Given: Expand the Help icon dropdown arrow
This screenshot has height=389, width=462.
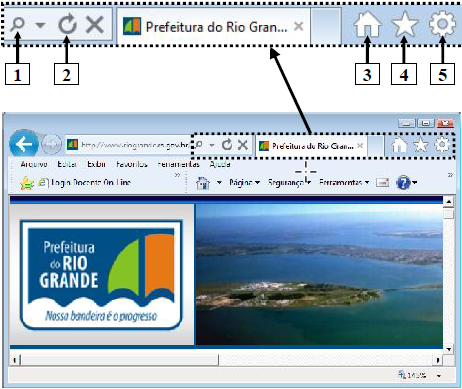Looking at the screenshot, I should tap(414, 182).
